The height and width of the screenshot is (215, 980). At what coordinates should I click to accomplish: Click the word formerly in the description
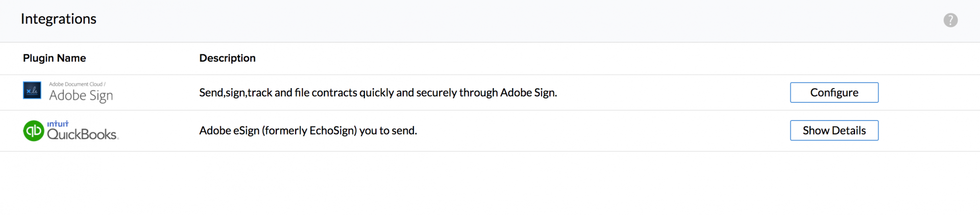pos(281,131)
